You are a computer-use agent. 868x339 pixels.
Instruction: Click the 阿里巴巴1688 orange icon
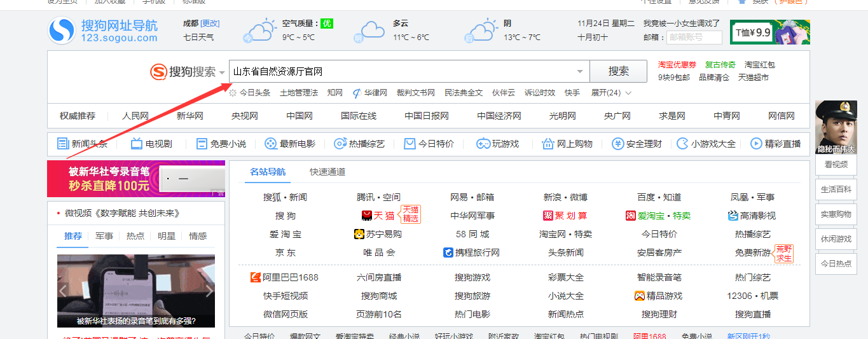pyautogui.click(x=256, y=277)
